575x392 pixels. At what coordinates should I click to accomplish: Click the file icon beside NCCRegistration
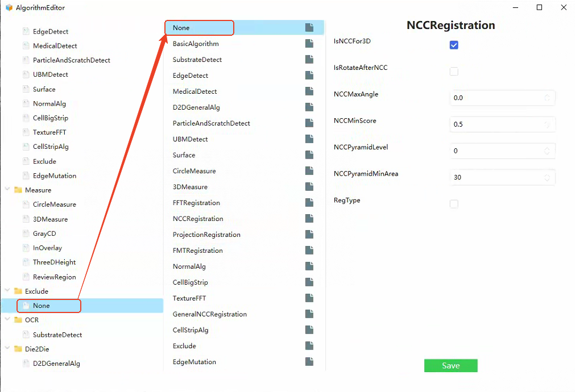(309, 219)
